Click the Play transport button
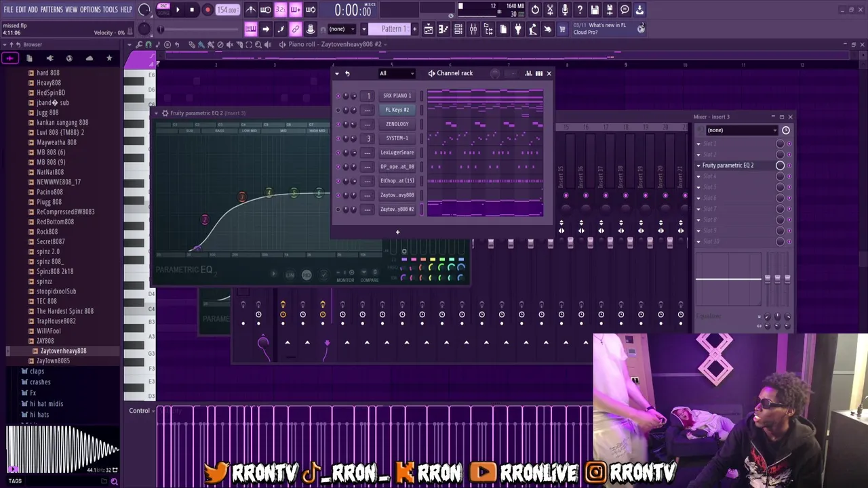 [178, 9]
